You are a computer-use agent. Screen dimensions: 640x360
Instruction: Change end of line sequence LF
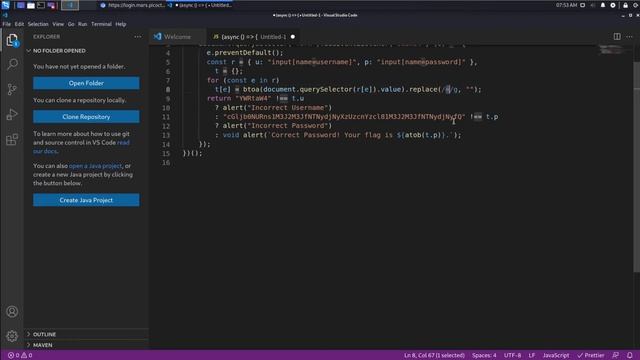[531, 356]
